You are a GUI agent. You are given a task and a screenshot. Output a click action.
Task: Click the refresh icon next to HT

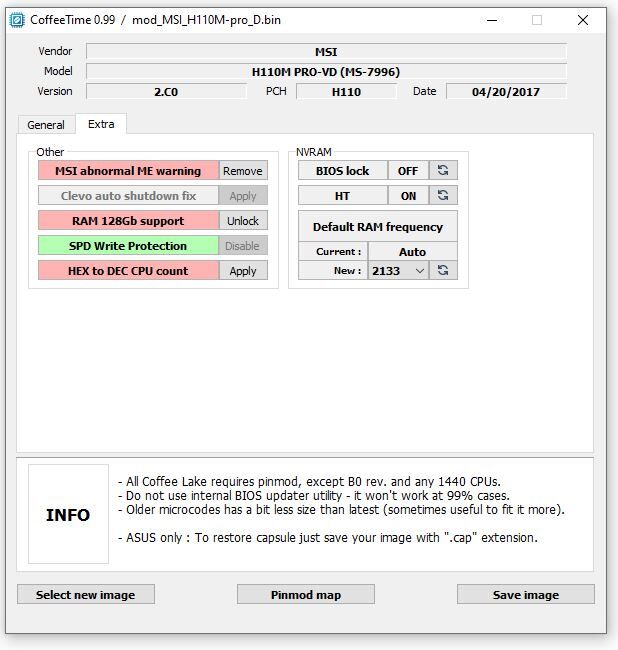(x=443, y=195)
